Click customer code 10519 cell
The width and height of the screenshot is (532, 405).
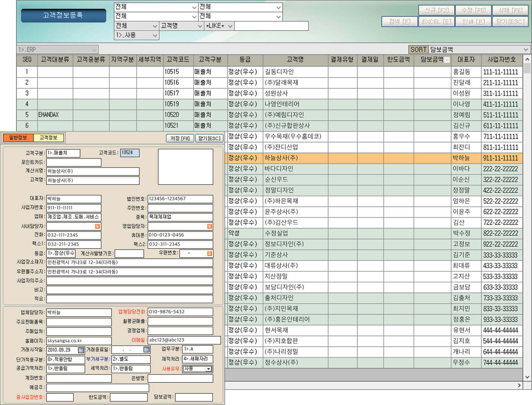(178, 104)
